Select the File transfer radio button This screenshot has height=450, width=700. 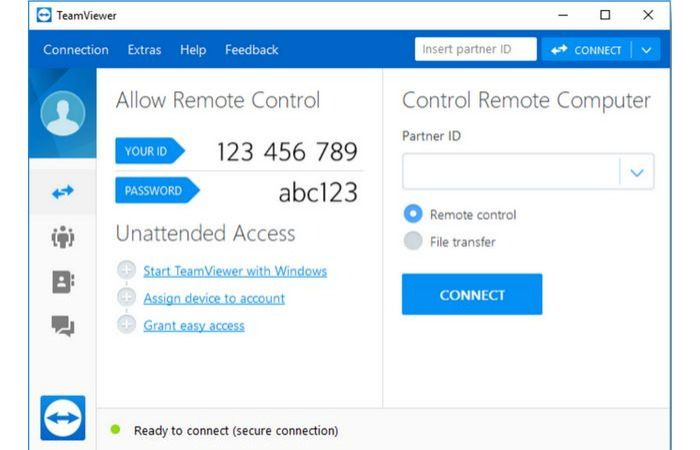(x=412, y=241)
